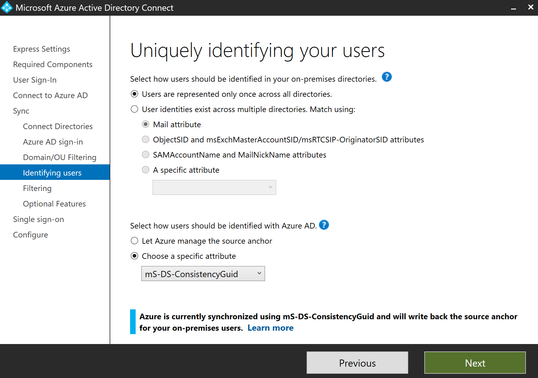Go to the Filtering step in sidebar

pos(37,188)
